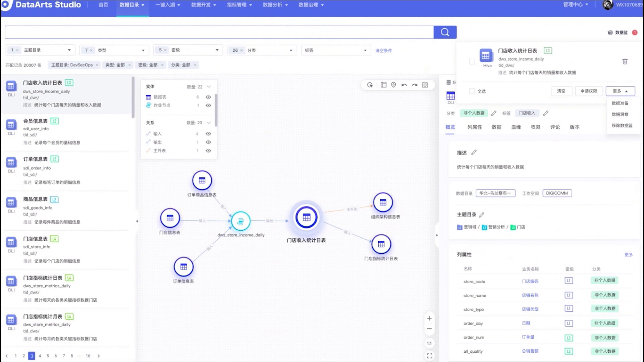Click the locate pin icon in graph toolbar
Image resolution: width=644 pixels, height=362 pixels.
click(x=393, y=85)
